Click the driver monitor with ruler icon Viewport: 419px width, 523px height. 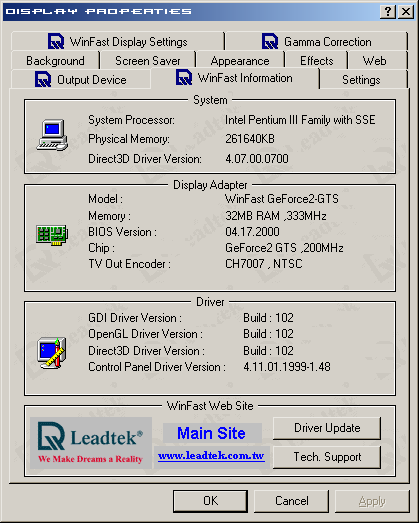(52, 353)
